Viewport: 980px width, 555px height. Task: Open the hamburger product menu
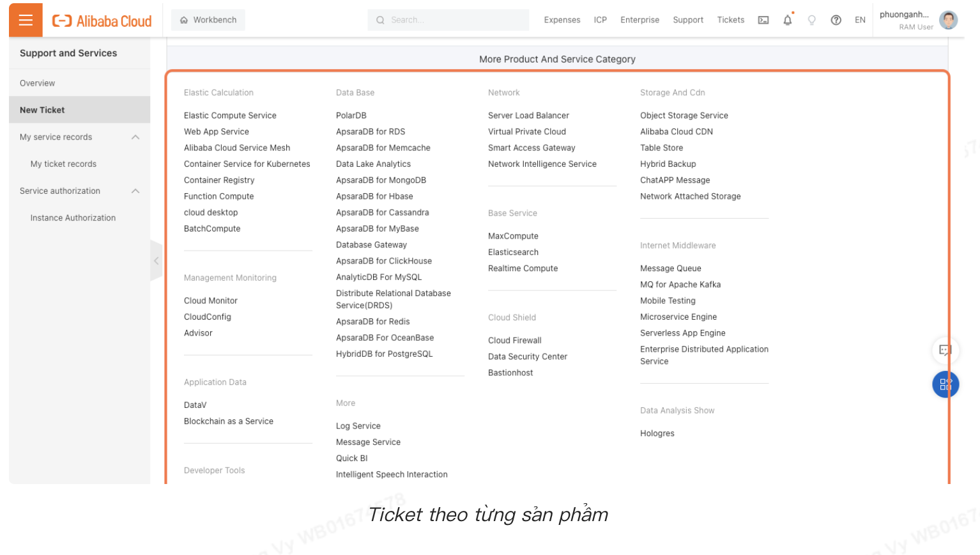point(25,19)
